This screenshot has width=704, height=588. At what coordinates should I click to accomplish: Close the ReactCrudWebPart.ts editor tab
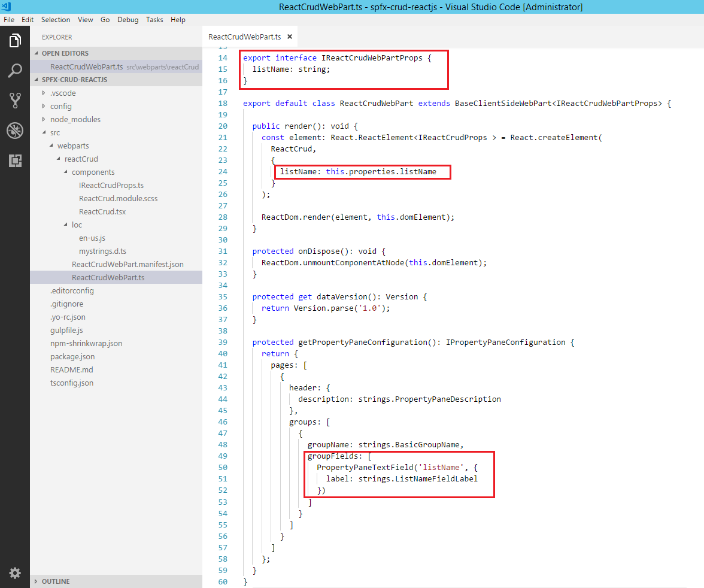[290, 37]
